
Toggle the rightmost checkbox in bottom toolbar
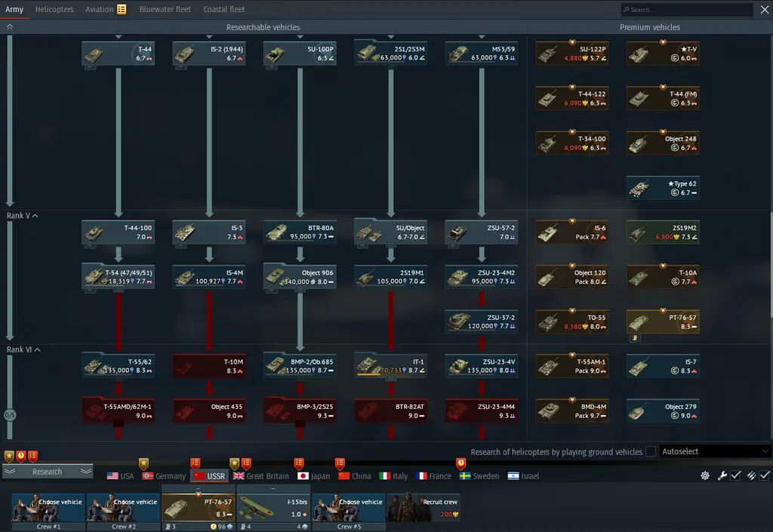pos(765,475)
